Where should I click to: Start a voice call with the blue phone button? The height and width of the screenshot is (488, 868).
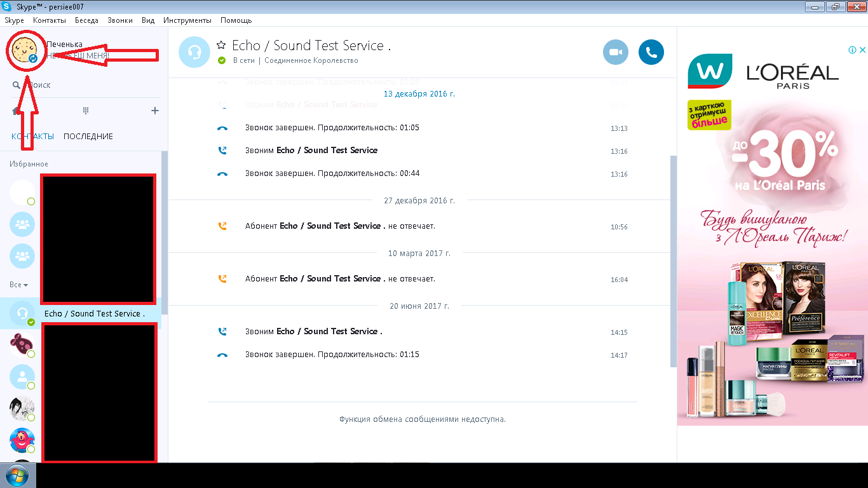[651, 52]
